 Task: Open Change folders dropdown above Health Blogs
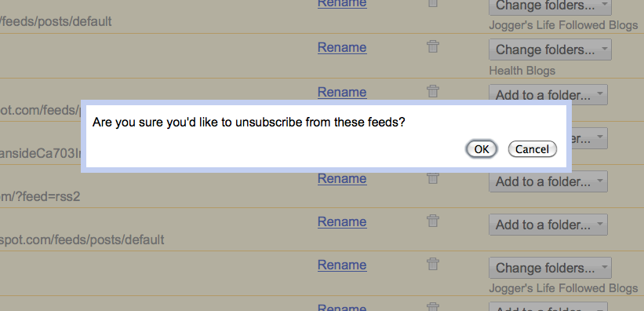pyautogui.click(x=550, y=49)
